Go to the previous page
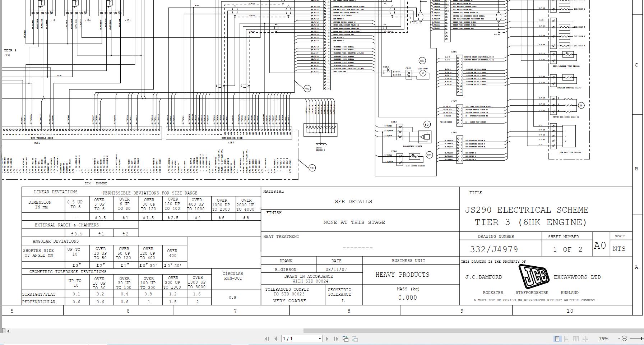 [275, 338]
